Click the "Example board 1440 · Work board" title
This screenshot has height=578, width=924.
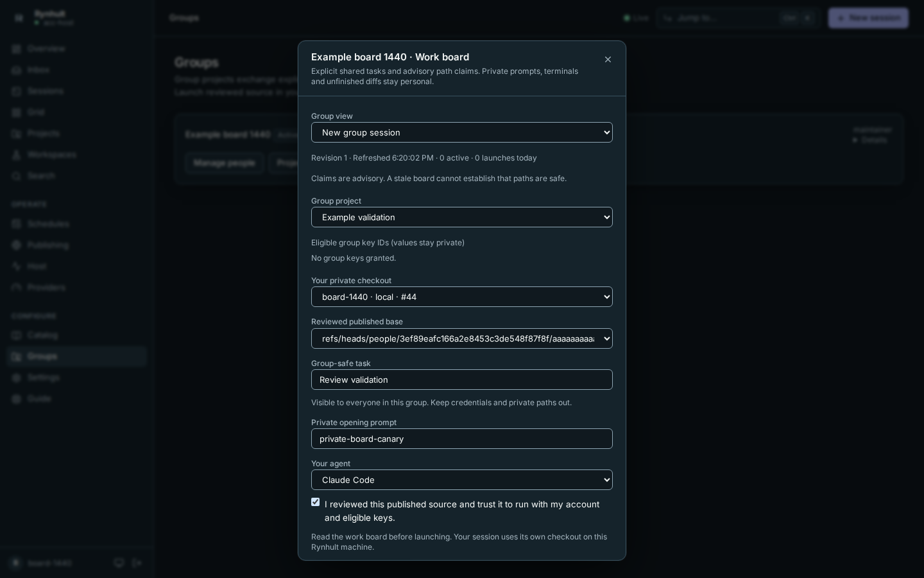pyautogui.click(x=390, y=57)
